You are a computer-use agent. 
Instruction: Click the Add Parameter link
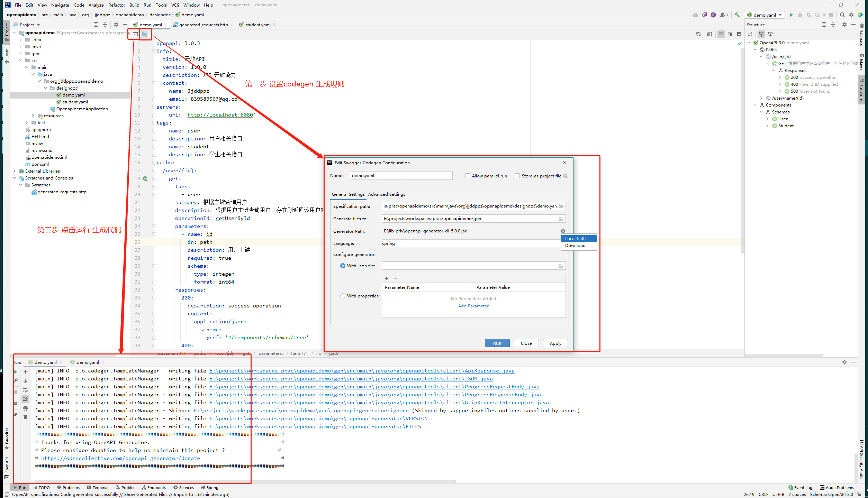pyautogui.click(x=473, y=306)
